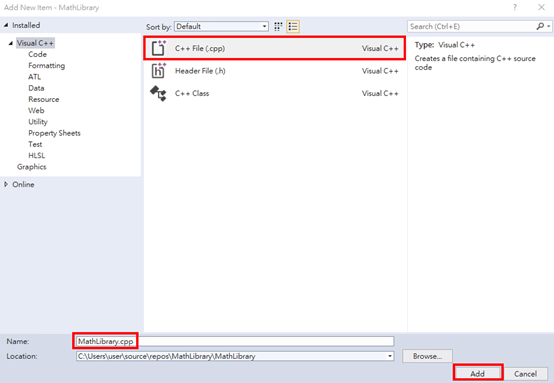Viewport: 554px width, 383px height.
Task: Click the Browse... button
Action: [x=428, y=356]
